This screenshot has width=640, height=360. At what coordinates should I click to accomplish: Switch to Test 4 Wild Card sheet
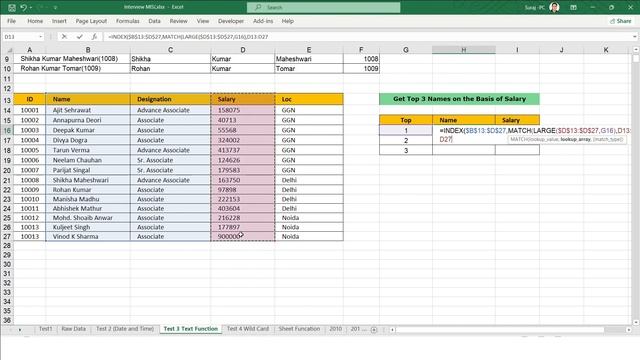pos(248,329)
